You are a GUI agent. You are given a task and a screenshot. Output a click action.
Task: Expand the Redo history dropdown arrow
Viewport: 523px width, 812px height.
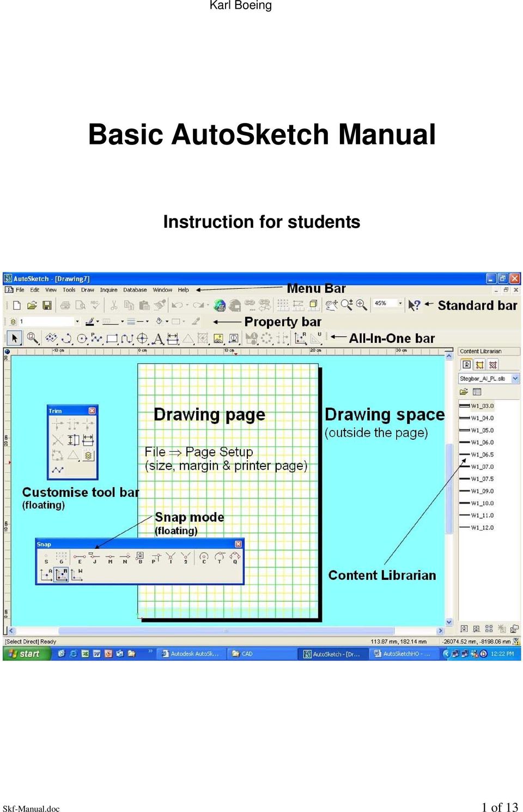click(x=208, y=306)
